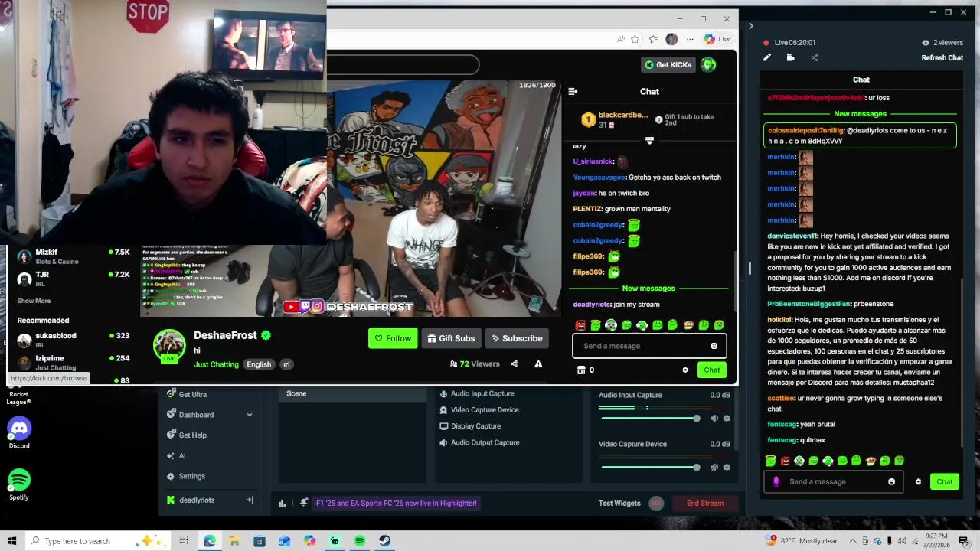Report stream via warning triangle

pos(538,364)
